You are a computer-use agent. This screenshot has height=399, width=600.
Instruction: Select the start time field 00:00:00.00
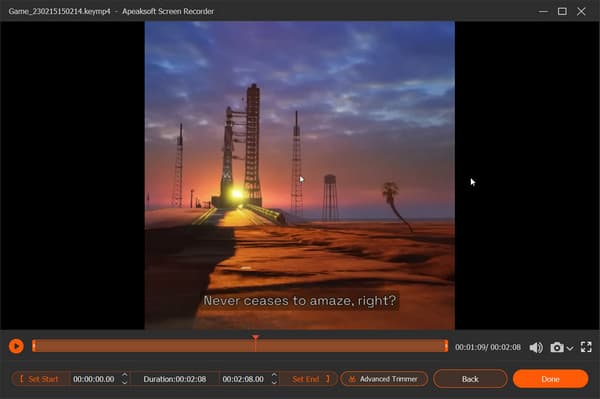click(x=94, y=379)
